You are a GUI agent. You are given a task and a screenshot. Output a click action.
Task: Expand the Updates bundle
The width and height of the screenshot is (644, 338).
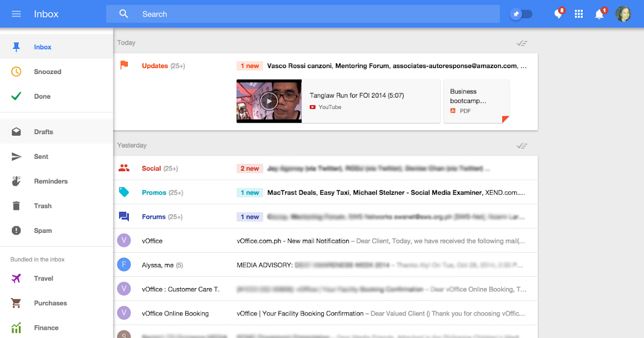point(325,66)
